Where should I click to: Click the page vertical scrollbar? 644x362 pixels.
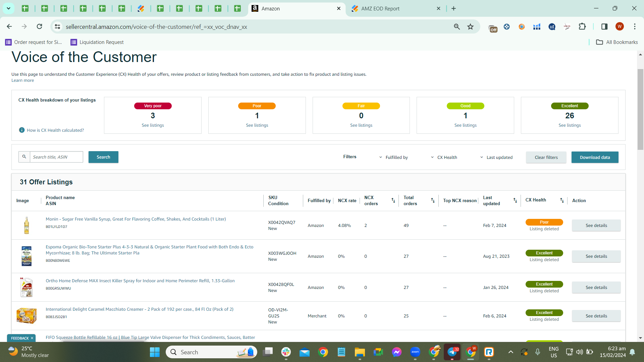tap(640, 109)
